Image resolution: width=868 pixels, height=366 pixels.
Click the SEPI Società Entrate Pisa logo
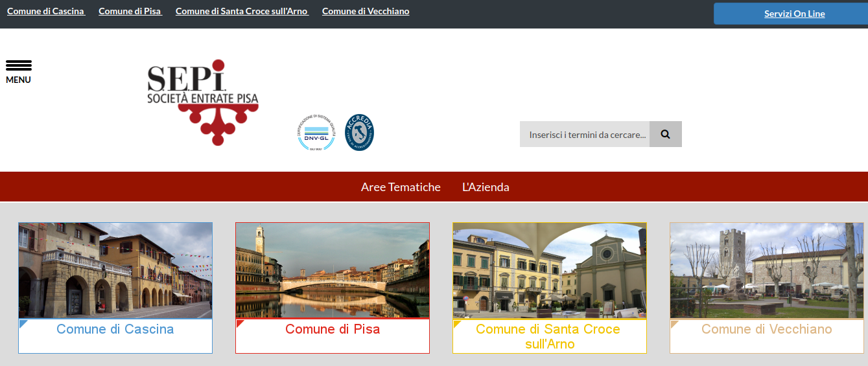[x=202, y=102]
